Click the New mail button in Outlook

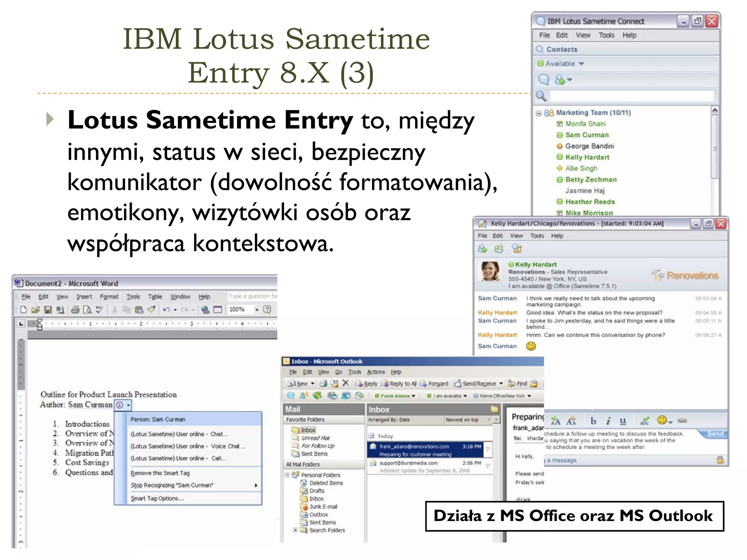298,384
